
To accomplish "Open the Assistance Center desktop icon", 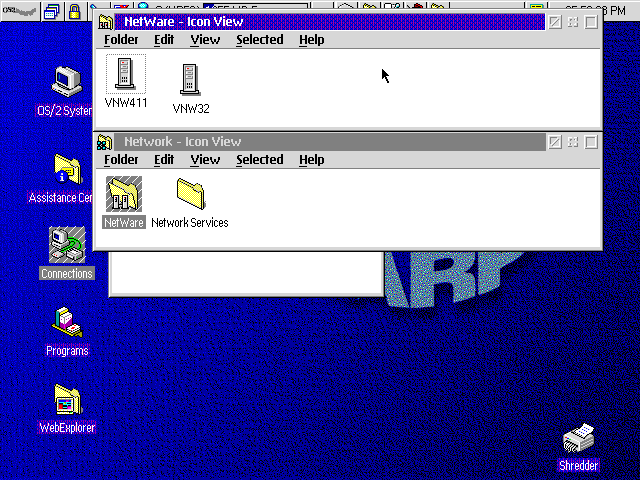I will 68,169.
